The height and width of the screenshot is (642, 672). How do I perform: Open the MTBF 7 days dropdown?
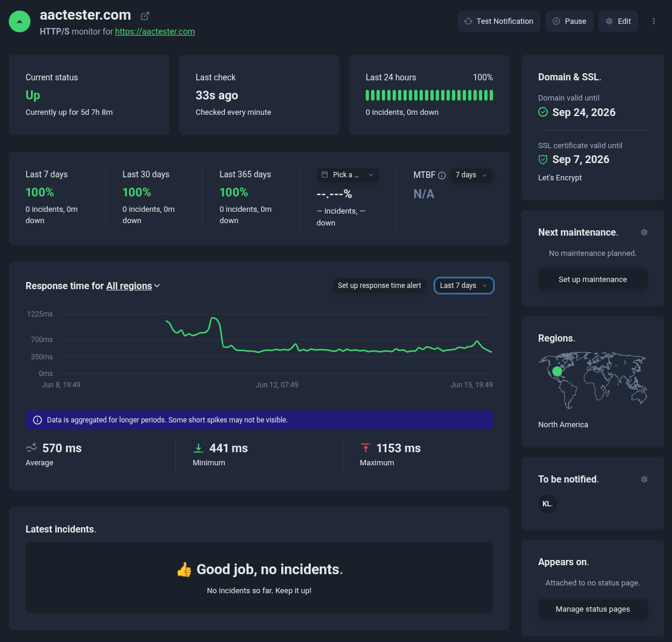pyautogui.click(x=472, y=175)
